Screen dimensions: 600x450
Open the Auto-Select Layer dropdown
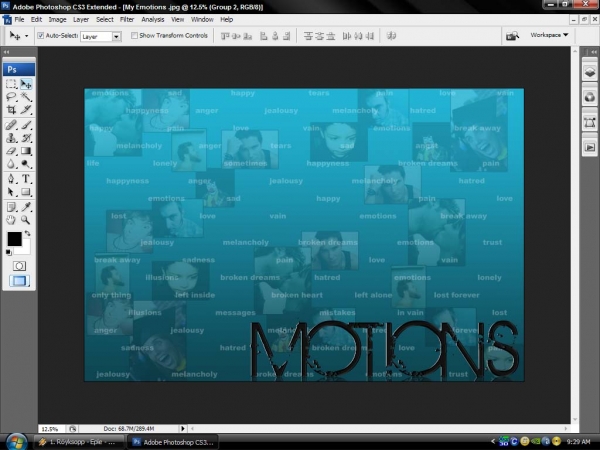click(116, 36)
